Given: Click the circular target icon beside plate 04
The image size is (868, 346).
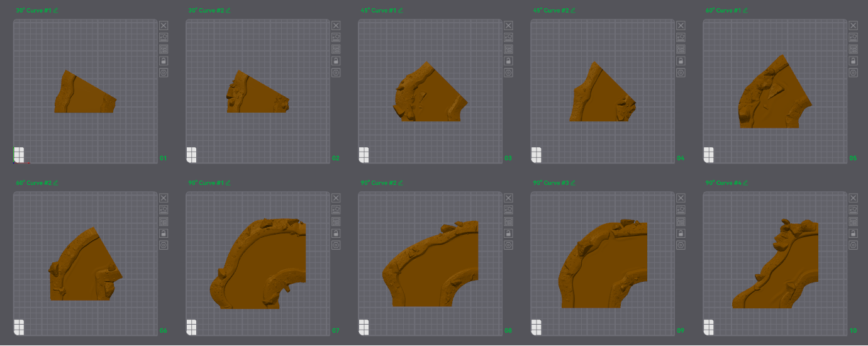Looking at the screenshot, I should pos(681,73).
